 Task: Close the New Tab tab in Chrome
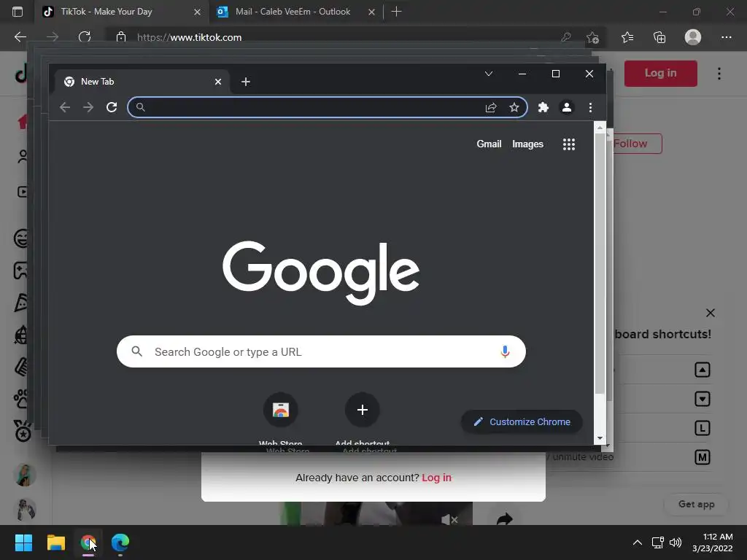tap(217, 82)
